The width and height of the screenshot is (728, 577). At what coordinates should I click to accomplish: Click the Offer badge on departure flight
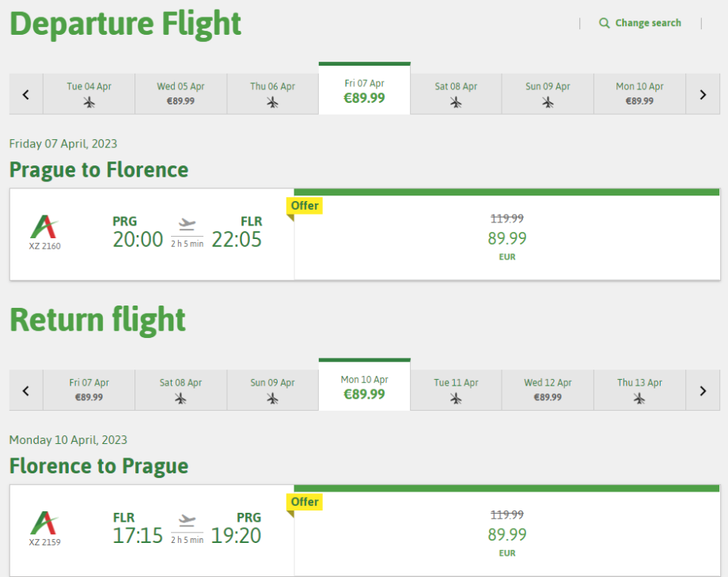click(305, 206)
